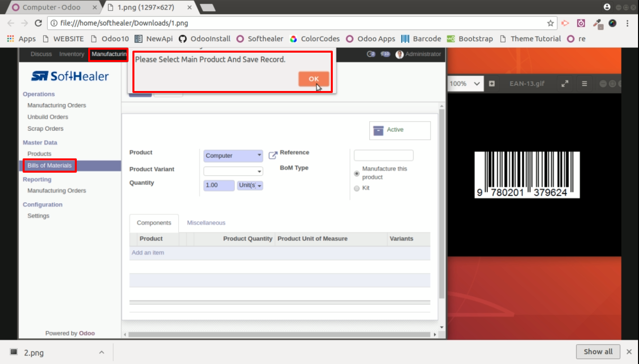
Task: Open the Inventory menu in Odoo
Action: click(72, 54)
